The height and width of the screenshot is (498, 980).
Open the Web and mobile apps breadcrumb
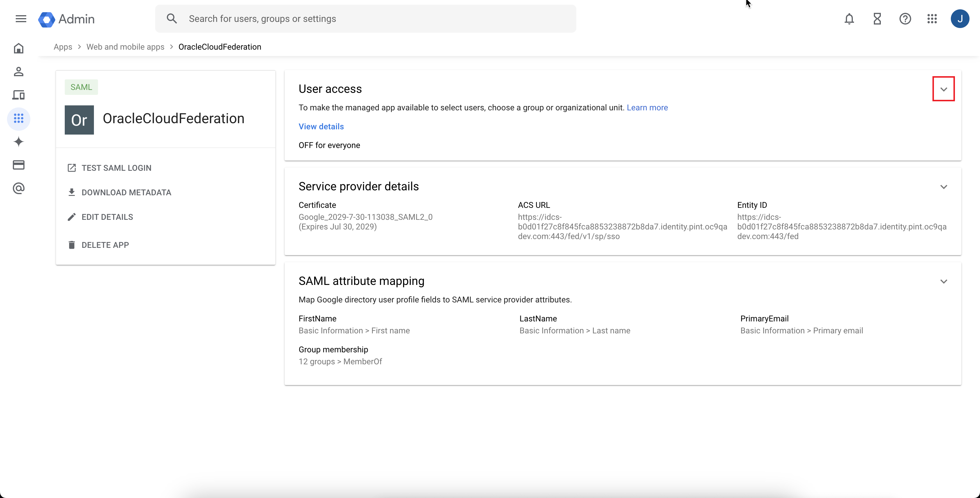coord(125,46)
